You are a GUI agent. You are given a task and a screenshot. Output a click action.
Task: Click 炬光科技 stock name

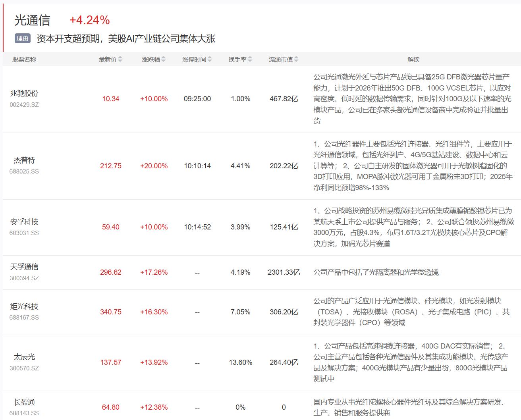coord(24,306)
